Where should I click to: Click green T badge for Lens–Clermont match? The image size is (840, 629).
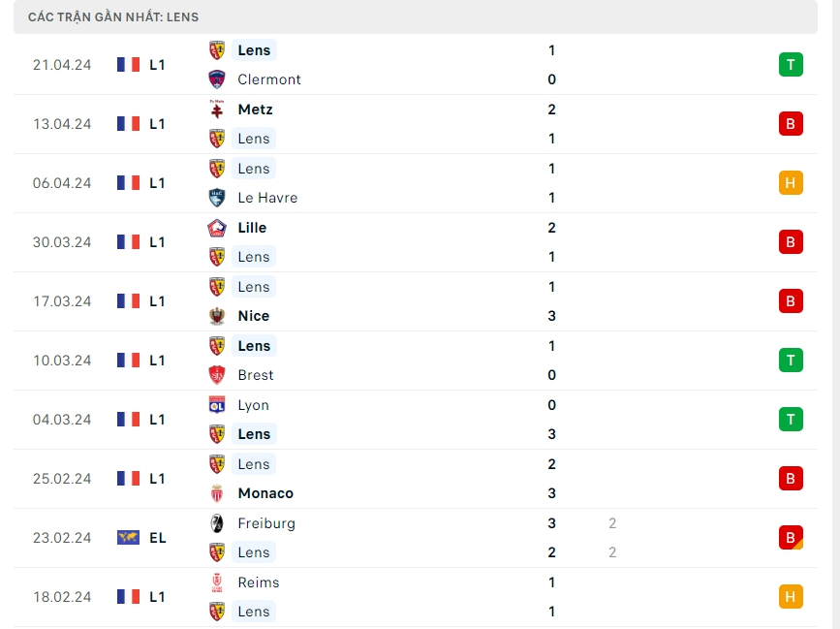click(x=790, y=65)
